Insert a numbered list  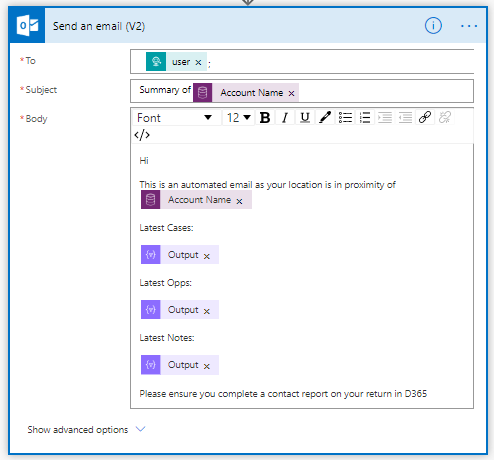point(365,118)
